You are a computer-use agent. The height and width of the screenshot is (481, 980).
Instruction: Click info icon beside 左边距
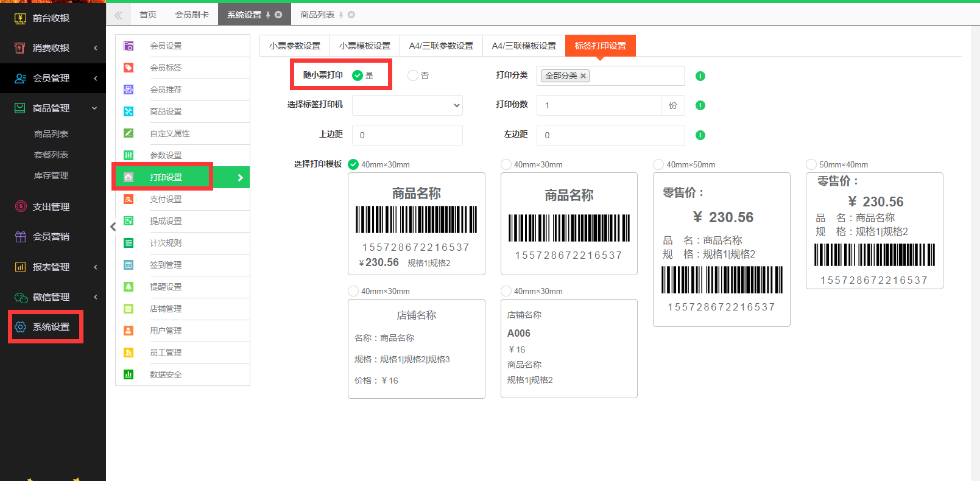pyautogui.click(x=700, y=135)
